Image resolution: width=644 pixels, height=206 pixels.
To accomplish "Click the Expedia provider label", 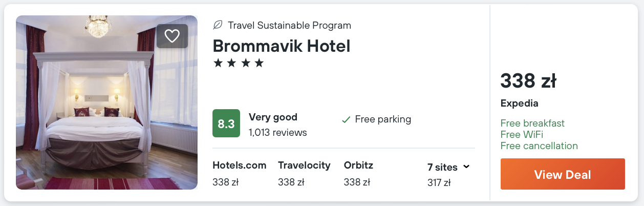I will coord(519,104).
